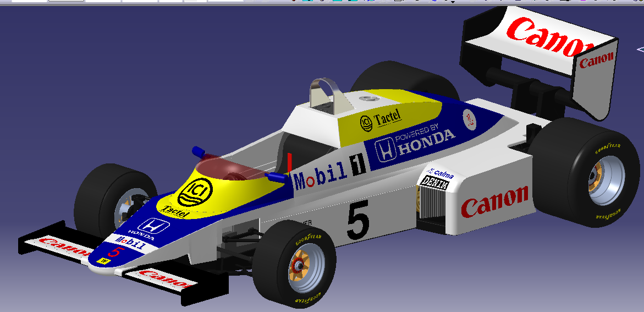Select the Tactel text on the nose
The height and width of the screenshot is (312, 644).
coord(174,211)
